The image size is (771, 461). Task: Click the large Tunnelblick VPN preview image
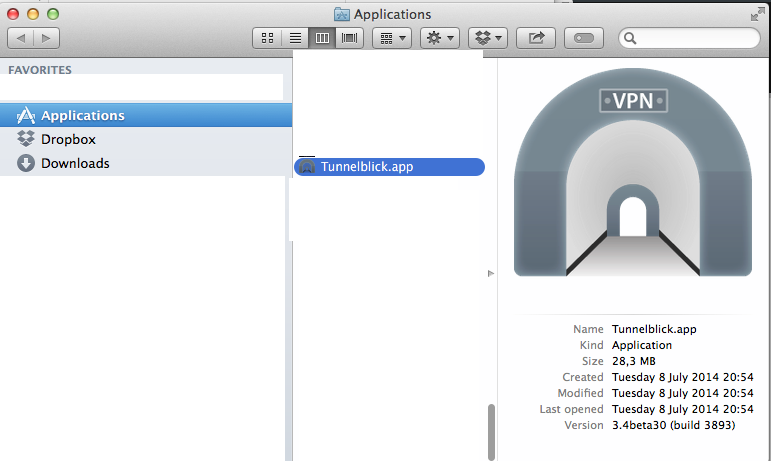click(633, 172)
